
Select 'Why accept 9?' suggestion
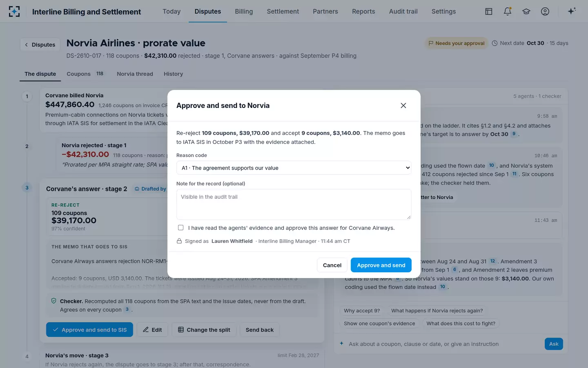[x=362, y=311]
